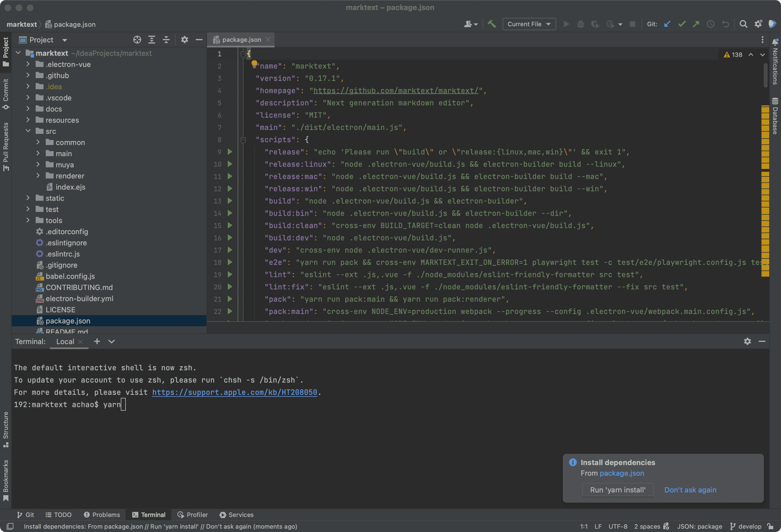Click the yellow warning stripe in the scrollbar
This screenshot has width=781, height=532.
point(765,188)
